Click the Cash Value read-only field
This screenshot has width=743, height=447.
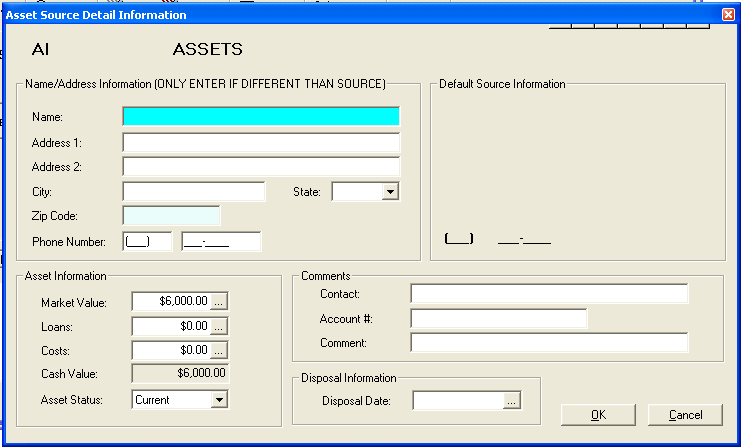click(180, 374)
